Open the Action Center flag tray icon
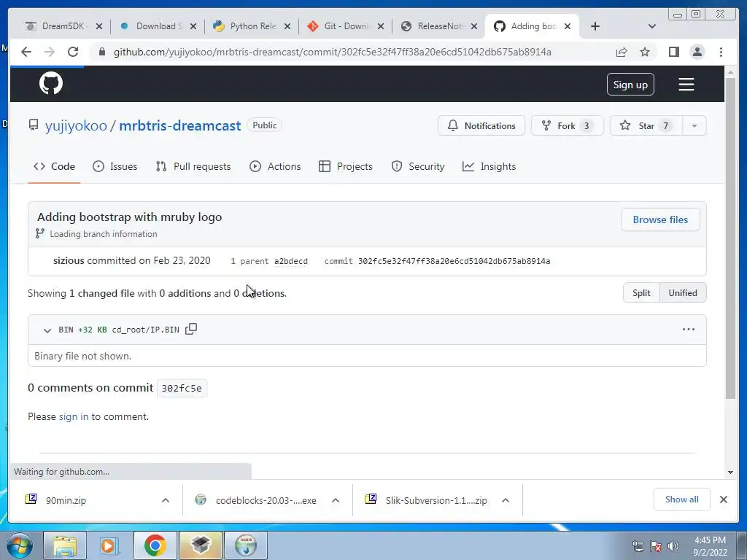This screenshot has width=747, height=560. tap(656, 546)
